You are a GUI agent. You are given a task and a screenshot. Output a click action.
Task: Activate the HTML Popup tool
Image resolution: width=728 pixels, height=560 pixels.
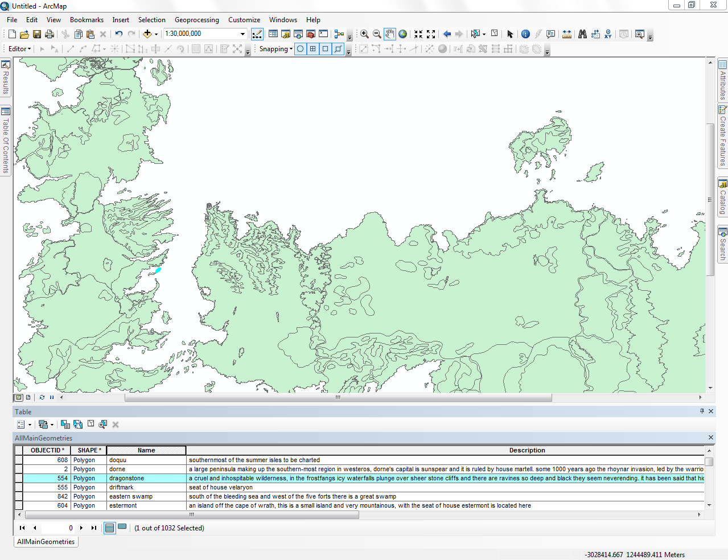click(x=550, y=34)
